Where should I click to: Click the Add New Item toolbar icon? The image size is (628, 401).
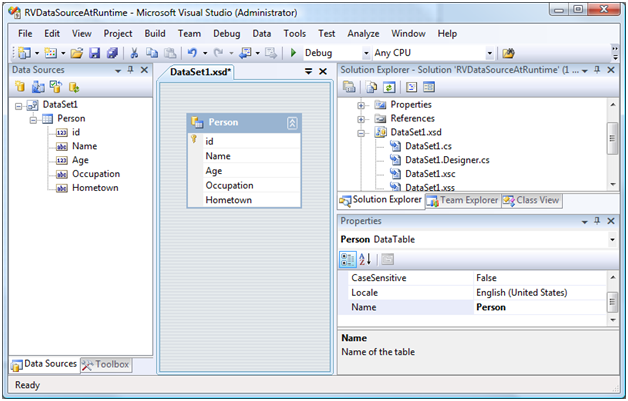click(x=50, y=53)
